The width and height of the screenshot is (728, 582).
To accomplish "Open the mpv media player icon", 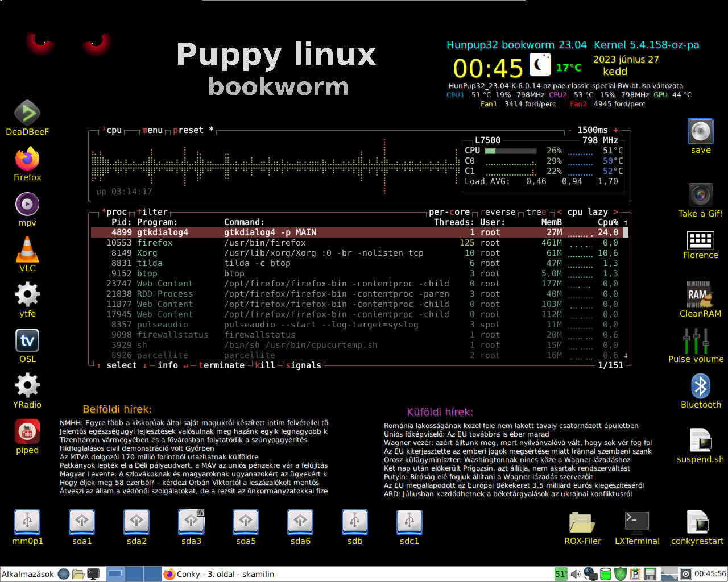I will [27, 204].
